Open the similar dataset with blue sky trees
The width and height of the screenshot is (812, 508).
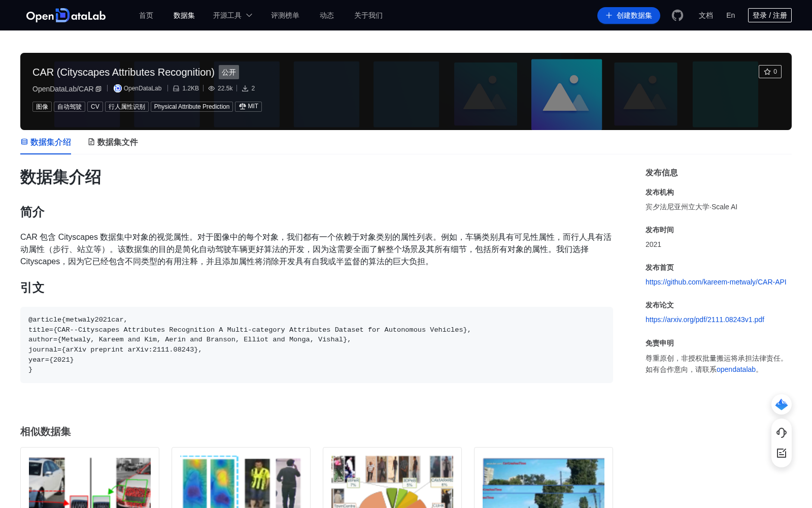pyautogui.click(x=544, y=483)
